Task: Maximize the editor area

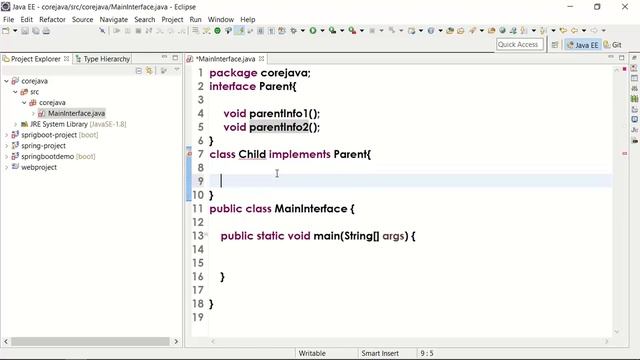Action: (622, 58)
